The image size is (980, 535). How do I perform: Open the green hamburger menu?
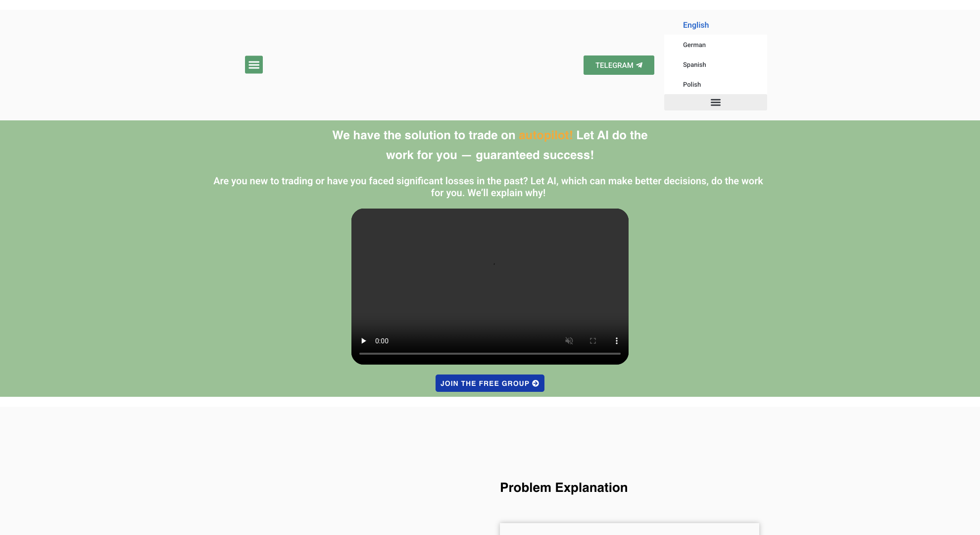coord(253,64)
